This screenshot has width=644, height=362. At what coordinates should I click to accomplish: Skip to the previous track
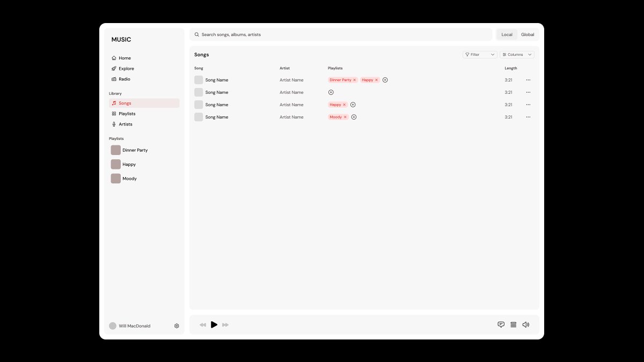pos(203,324)
